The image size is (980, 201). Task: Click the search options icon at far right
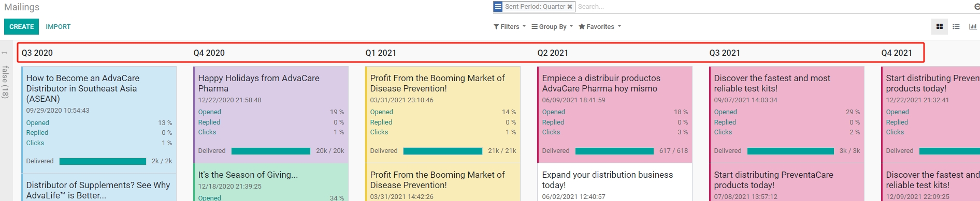[x=977, y=7]
